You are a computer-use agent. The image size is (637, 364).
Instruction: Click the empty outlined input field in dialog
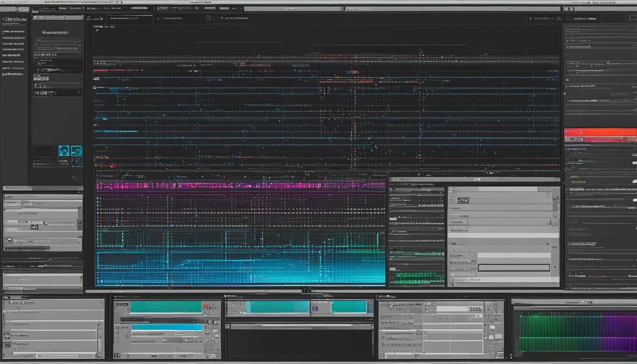[513, 268]
